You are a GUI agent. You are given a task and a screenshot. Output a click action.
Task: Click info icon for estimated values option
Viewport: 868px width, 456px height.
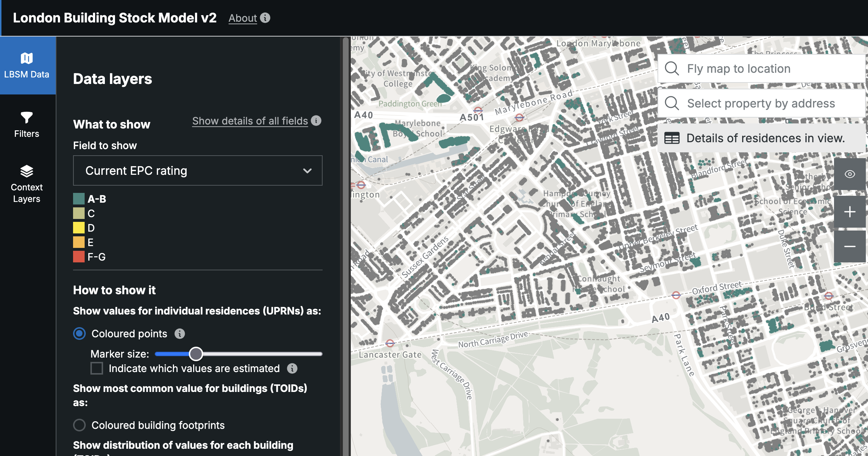tap(292, 368)
